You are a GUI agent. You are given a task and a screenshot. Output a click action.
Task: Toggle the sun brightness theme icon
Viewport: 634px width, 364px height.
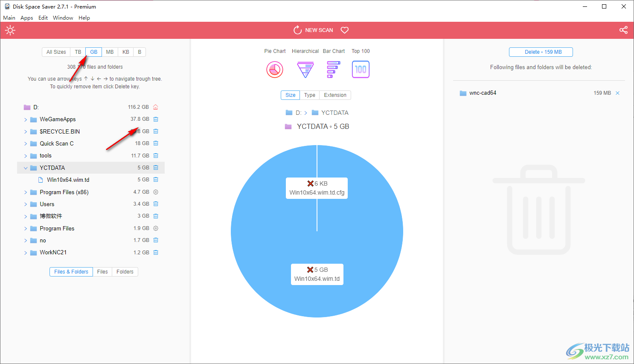(x=10, y=30)
